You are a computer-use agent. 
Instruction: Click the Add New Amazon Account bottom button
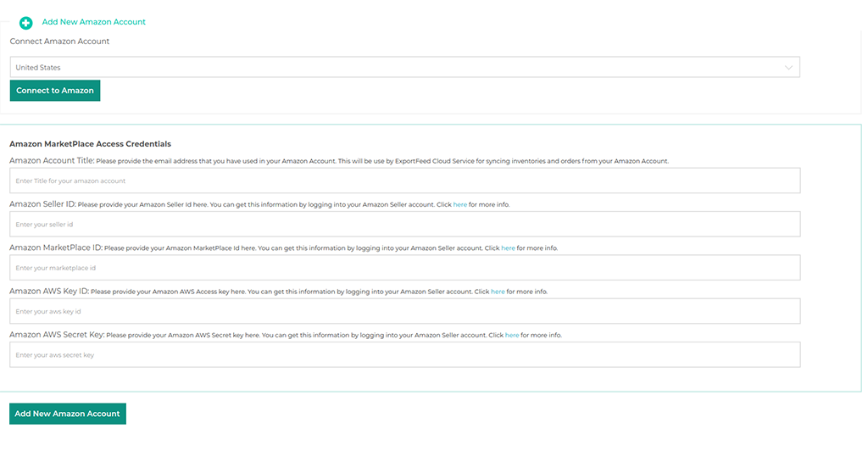point(68,414)
